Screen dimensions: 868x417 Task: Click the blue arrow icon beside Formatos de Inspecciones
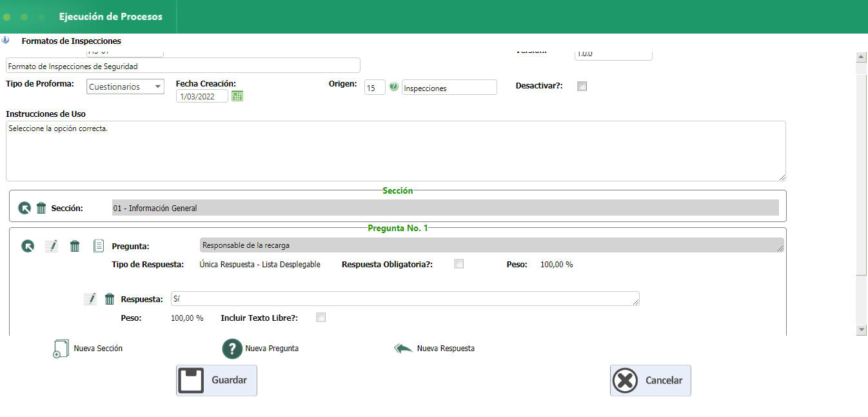[6, 40]
